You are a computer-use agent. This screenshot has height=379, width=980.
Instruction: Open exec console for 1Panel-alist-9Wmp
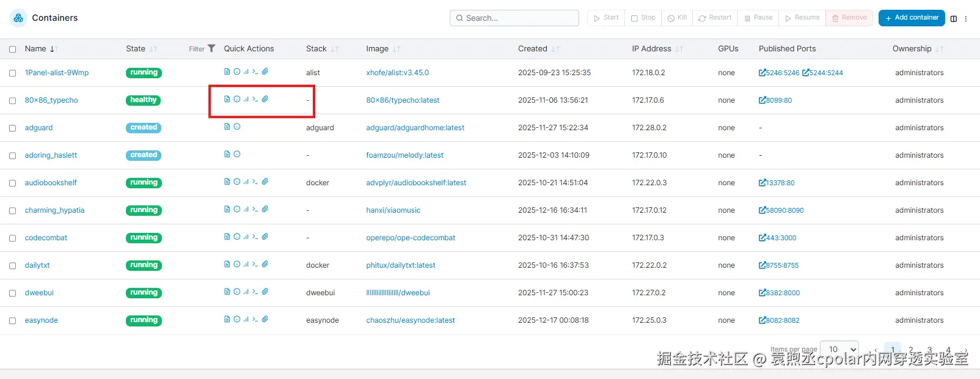(255, 72)
